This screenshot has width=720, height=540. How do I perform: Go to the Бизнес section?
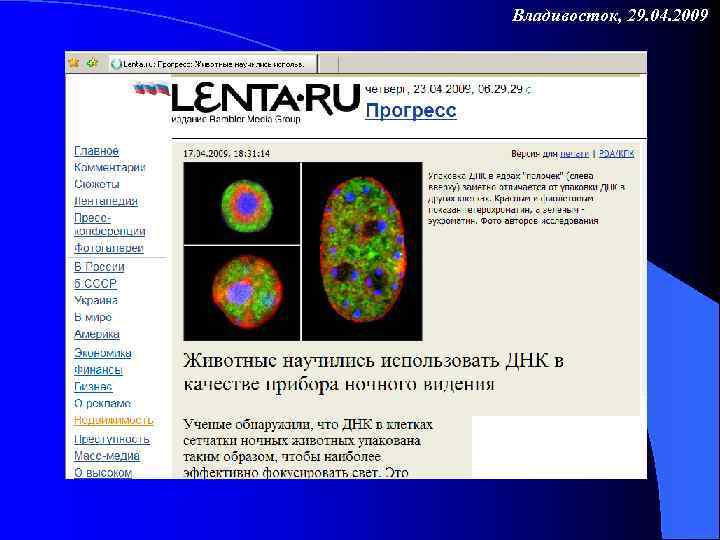pos(93,387)
